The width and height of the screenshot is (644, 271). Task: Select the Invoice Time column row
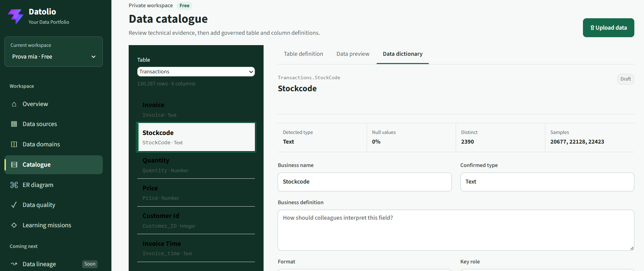click(x=196, y=248)
